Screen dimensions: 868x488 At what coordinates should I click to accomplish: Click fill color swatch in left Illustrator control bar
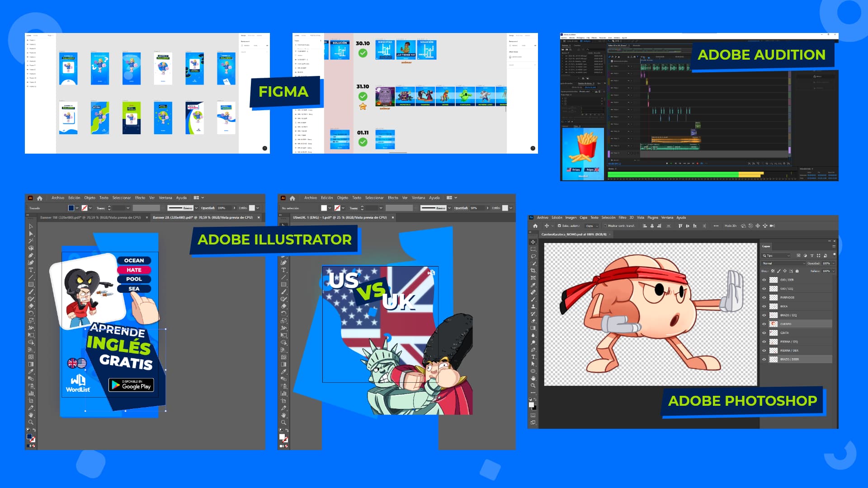click(x=71, y=208)
